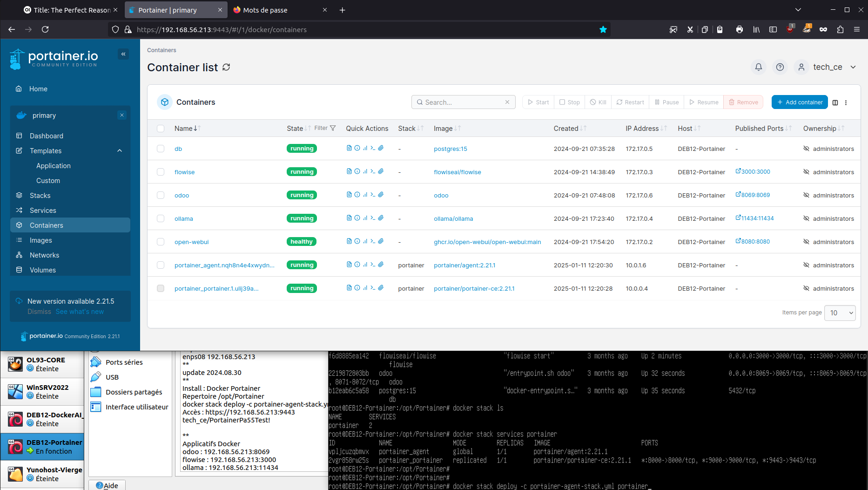Viewport: 868px width, 490px height.
Task: Click See what's new link
Action: (80, 312)
